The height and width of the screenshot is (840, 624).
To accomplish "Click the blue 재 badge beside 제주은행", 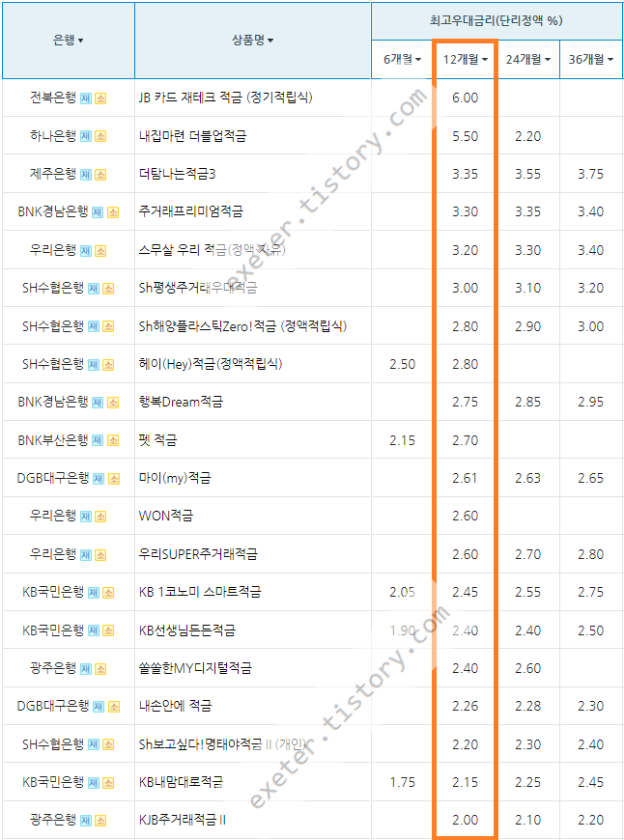I will pos(86,175).
